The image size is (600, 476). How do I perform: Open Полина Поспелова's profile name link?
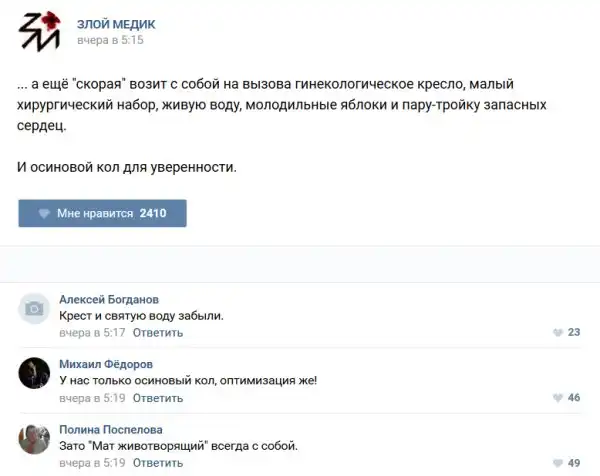(x=110, y=429)
